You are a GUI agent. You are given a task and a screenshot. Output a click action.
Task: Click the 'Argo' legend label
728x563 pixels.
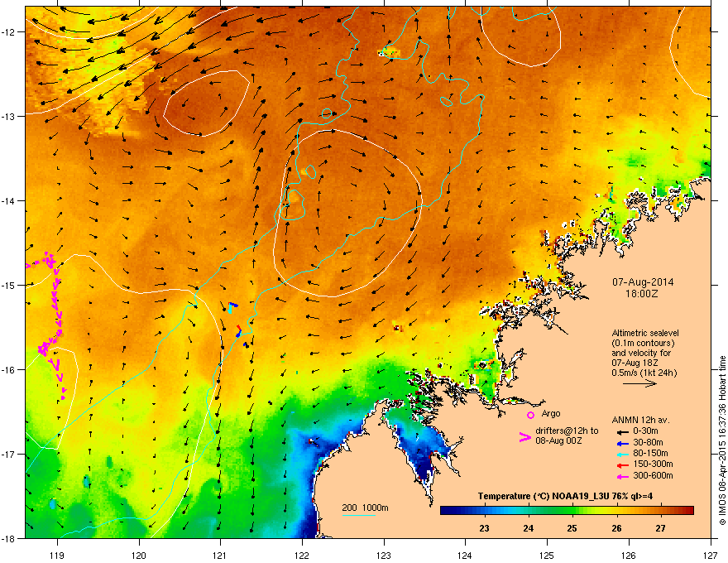pos(551,413)
